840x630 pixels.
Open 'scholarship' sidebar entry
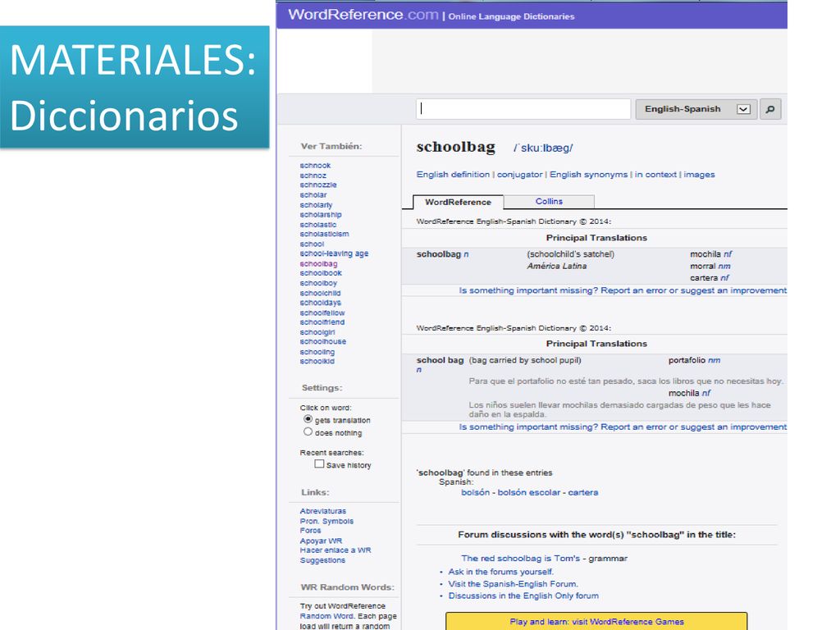[x=321, y=214]
